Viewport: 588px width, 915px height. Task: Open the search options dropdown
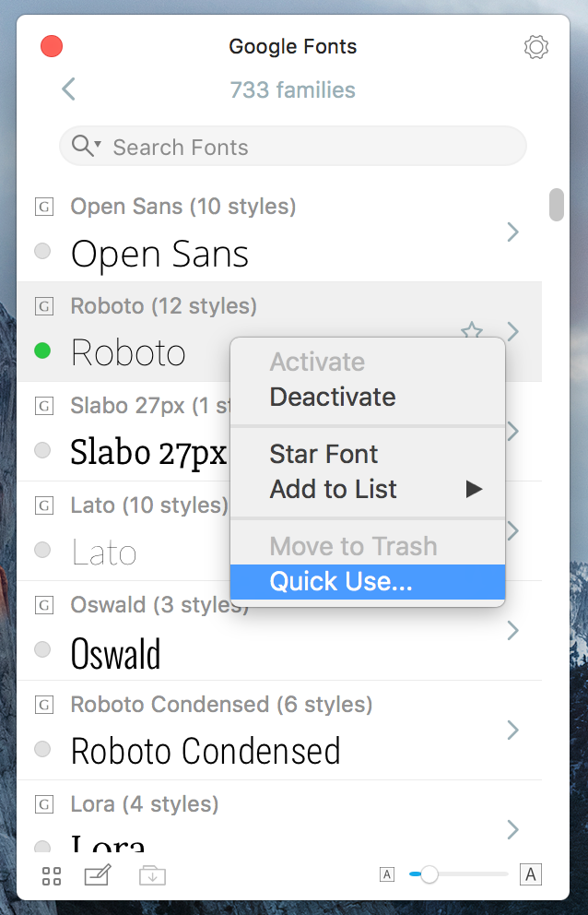pos(87,146)
